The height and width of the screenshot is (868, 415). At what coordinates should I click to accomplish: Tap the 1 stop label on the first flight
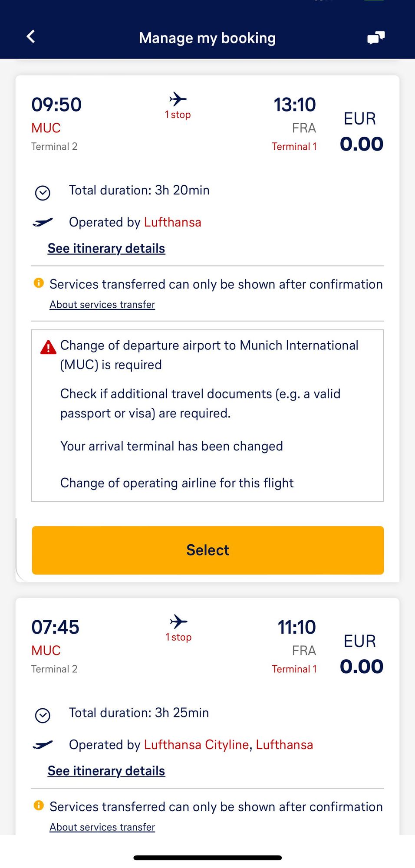[178, 115]
